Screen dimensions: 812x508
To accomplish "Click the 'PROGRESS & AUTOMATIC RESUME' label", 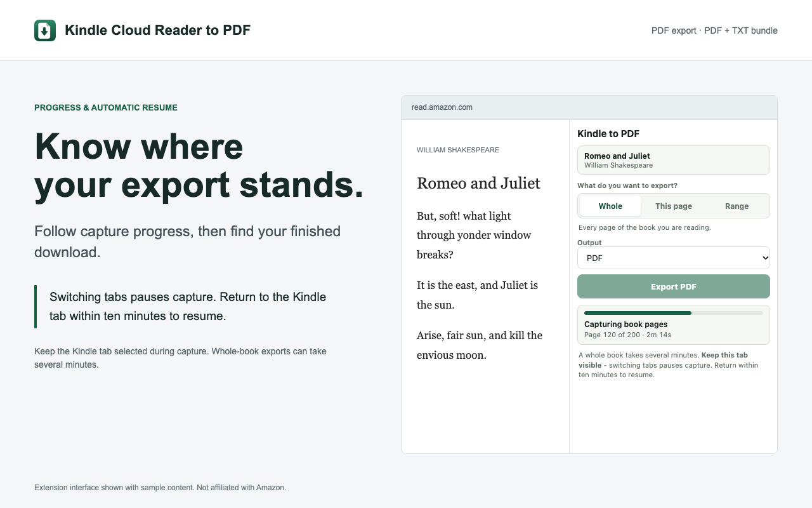I will tap(106, 108).
